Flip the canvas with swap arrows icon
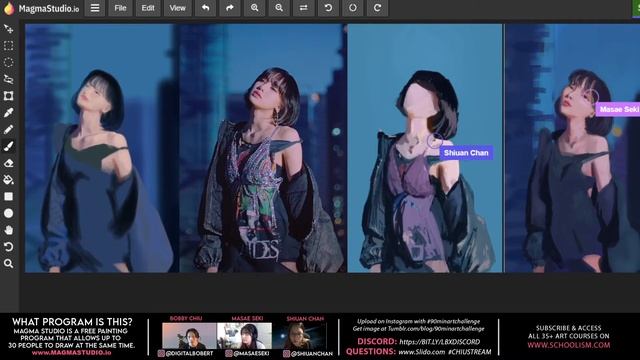640x360 pixels. (x=303, y=8)
